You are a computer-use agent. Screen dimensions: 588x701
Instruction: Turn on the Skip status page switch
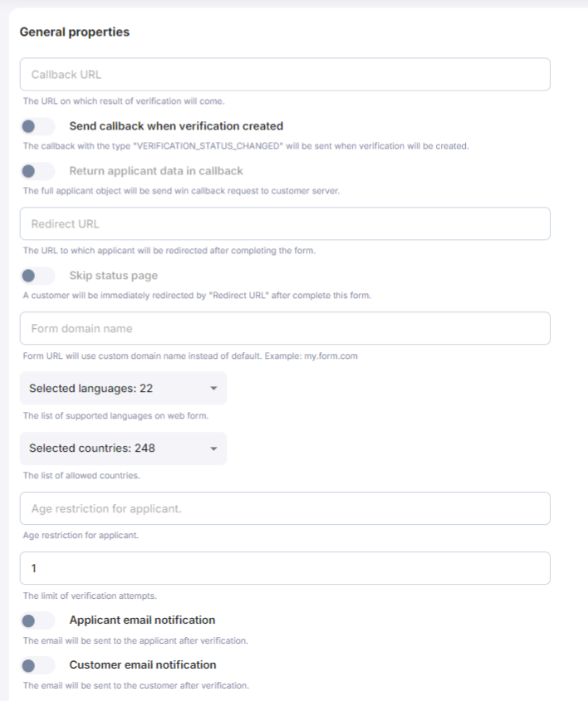point(37,276)
